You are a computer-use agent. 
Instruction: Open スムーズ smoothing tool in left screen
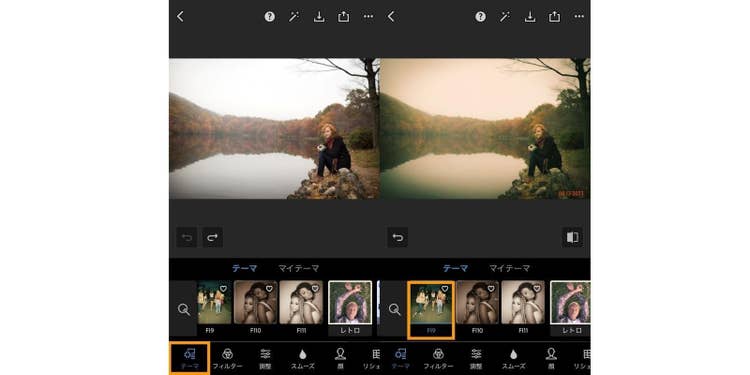(x=303, y=359)
